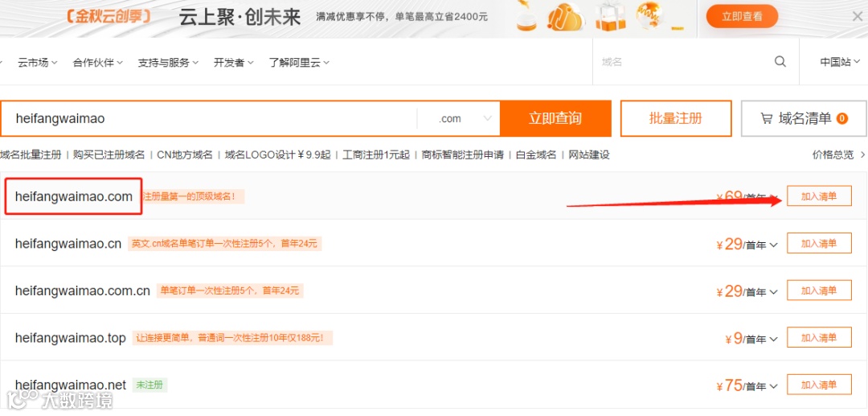Click the 立即查询 button

(x=555, y=118)
